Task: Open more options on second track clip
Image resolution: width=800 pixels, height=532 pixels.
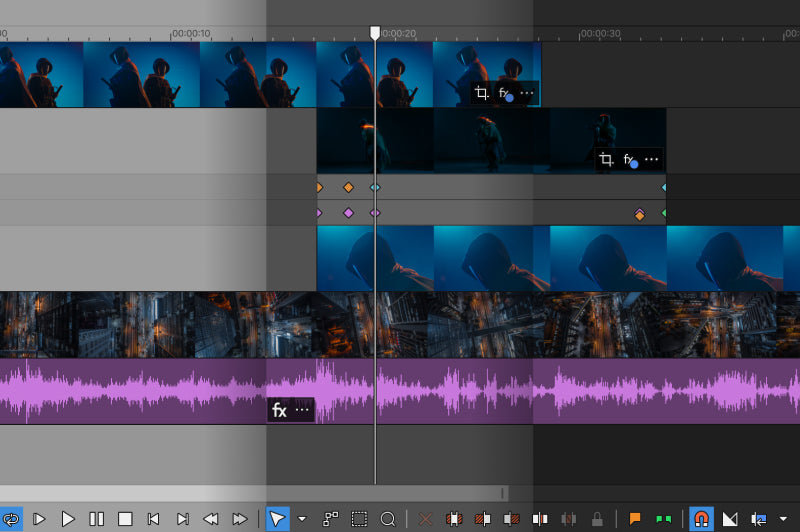Action: (x=651, y=160)
